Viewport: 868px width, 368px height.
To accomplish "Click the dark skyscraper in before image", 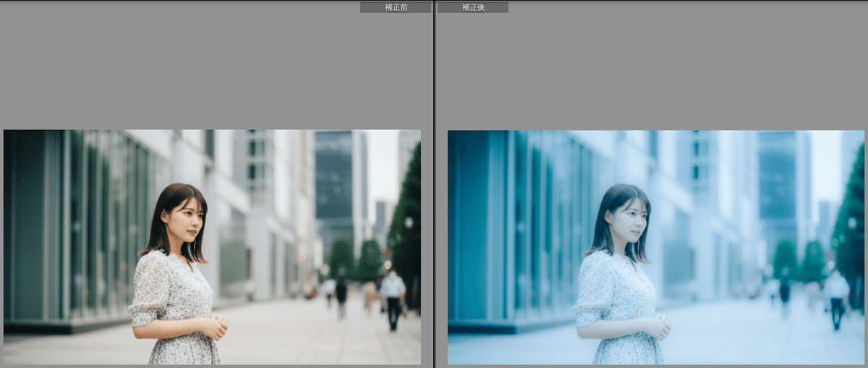I will [333, 181].
